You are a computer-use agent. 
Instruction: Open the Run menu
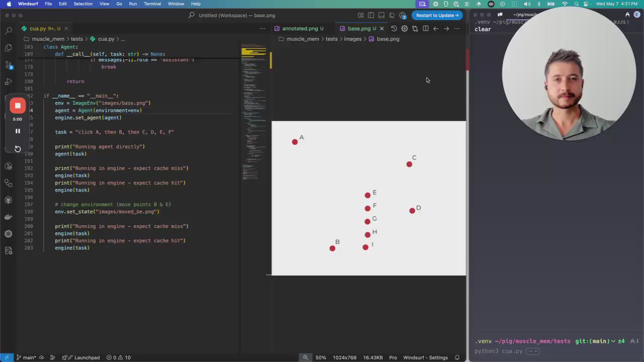[133, 4]
